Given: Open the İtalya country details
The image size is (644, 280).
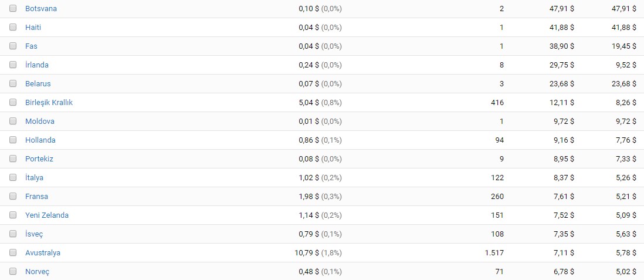Looking at the screenshot, I should point(34,178).
